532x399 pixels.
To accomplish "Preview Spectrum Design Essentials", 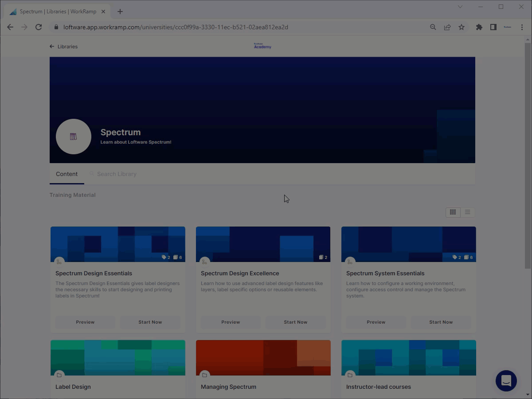I will click(85, 322).
